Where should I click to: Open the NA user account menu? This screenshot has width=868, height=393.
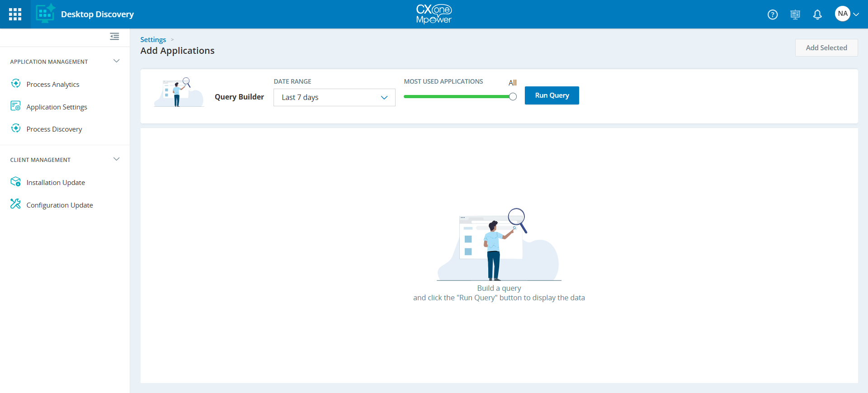(x=847, y=14)
